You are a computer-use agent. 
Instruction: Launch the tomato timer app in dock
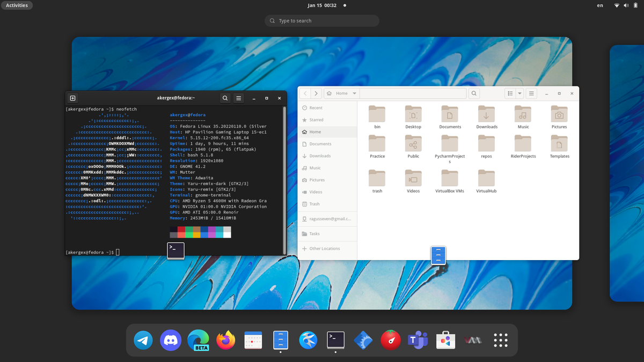pyautogui.click(x=391, y=340)
